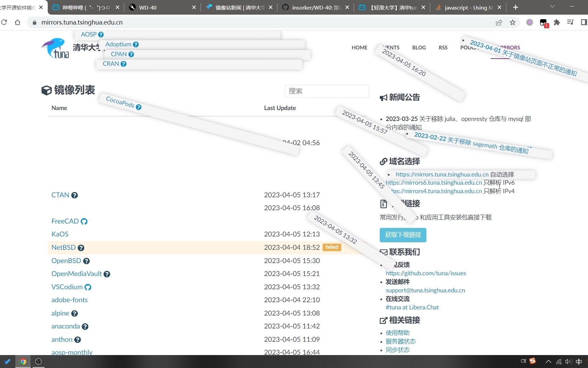Open the 服务器状态 link
This screenshot has height=368, width=588.
401,341
